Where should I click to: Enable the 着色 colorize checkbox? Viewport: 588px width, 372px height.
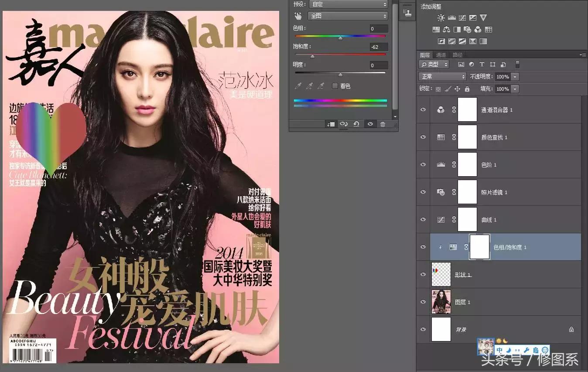click(x=335, y=86)
